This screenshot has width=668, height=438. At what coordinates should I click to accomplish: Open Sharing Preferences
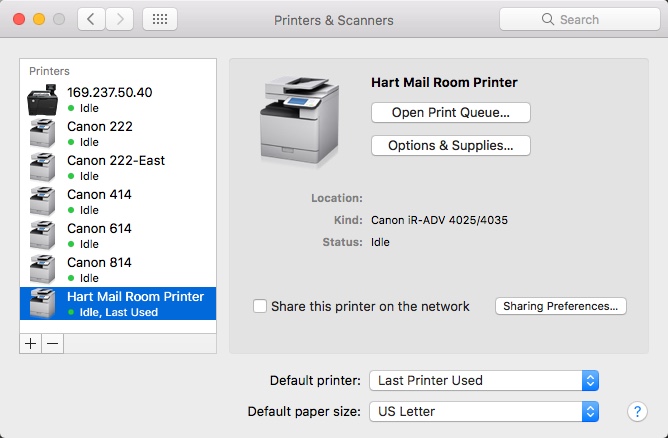pos(561,306)
